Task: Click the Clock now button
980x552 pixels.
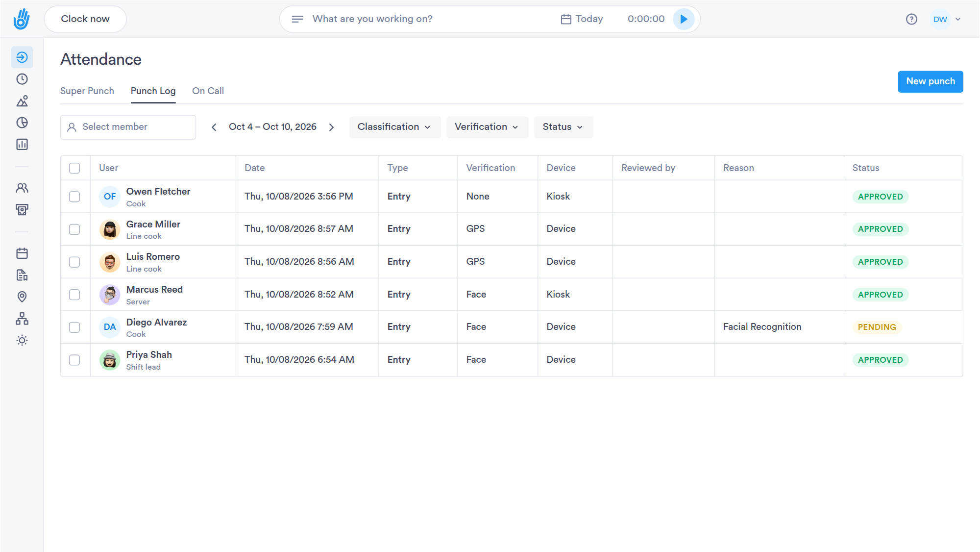Action: pos(85,19)
